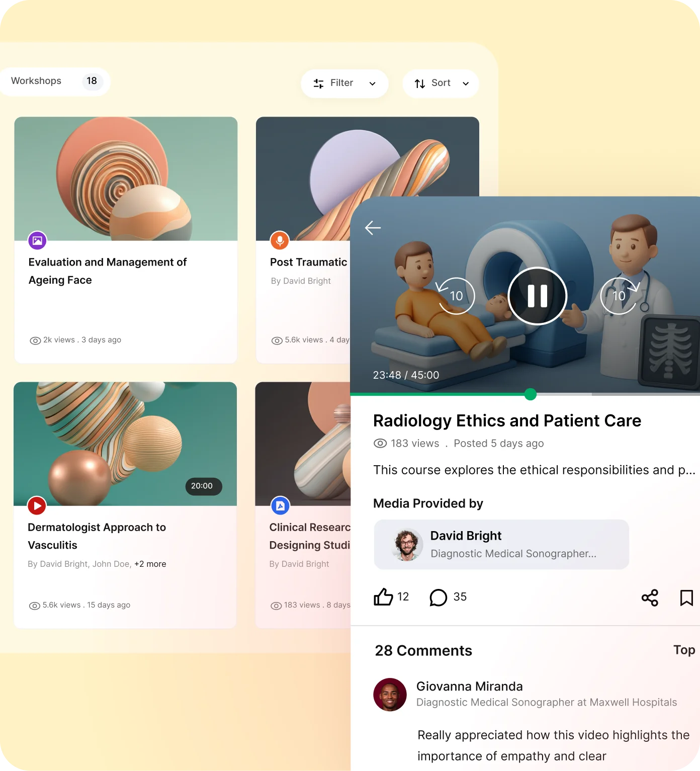Open the Filter options
This screenshot has height=771, width=700.
tap(344, 83)
